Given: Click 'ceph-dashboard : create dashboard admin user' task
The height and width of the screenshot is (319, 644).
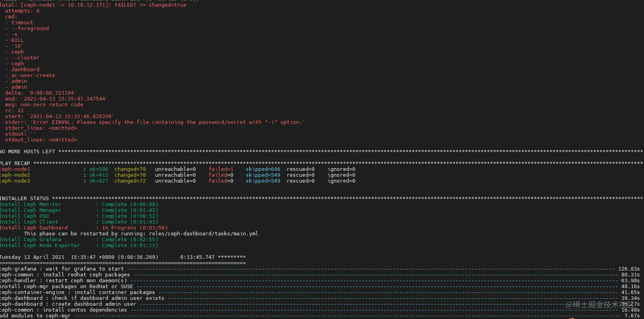Looking at the screenshot, I should (x=68, y=304).
